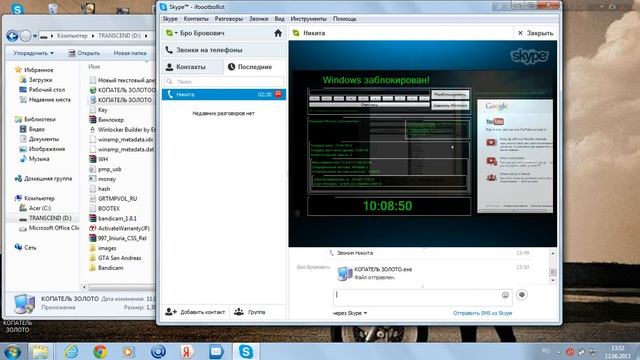Click the round send message button
The height and width of the screenshot is (360, 640).
(x=522, y=295)
